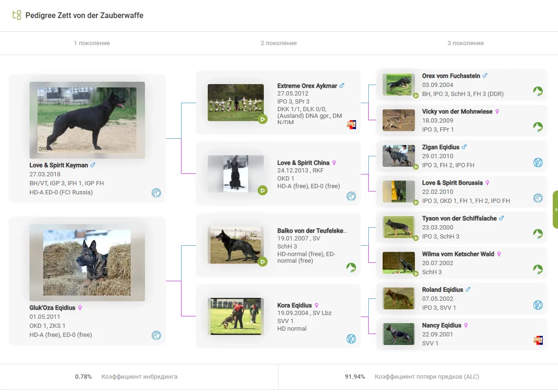Click Vicky von der Mohnwiese thumbnail photo
Viewport: 558px width, 392px height.
pyautogui.click(x=398, y=120)
